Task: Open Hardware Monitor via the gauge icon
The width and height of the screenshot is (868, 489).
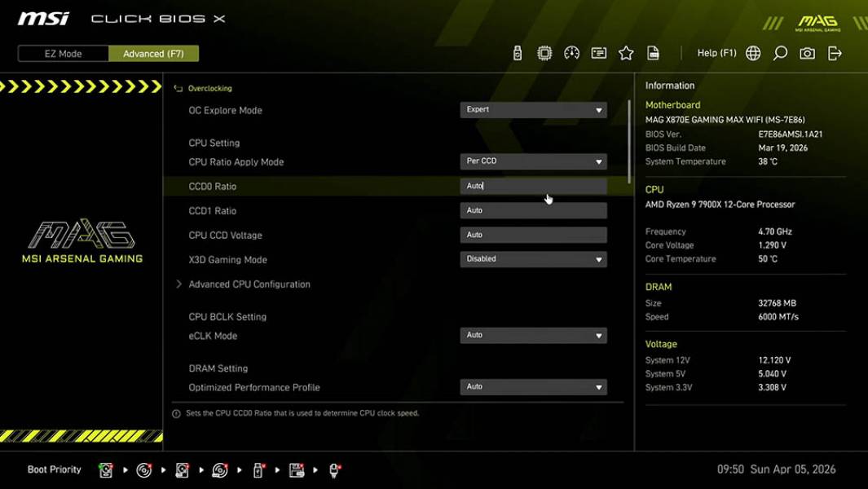Action: (571, 52)
